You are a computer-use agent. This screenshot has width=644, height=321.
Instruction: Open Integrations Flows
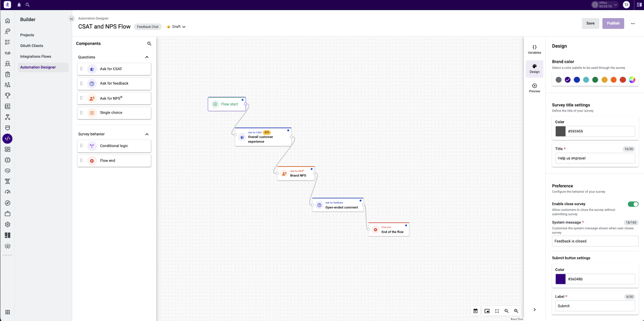36,57
